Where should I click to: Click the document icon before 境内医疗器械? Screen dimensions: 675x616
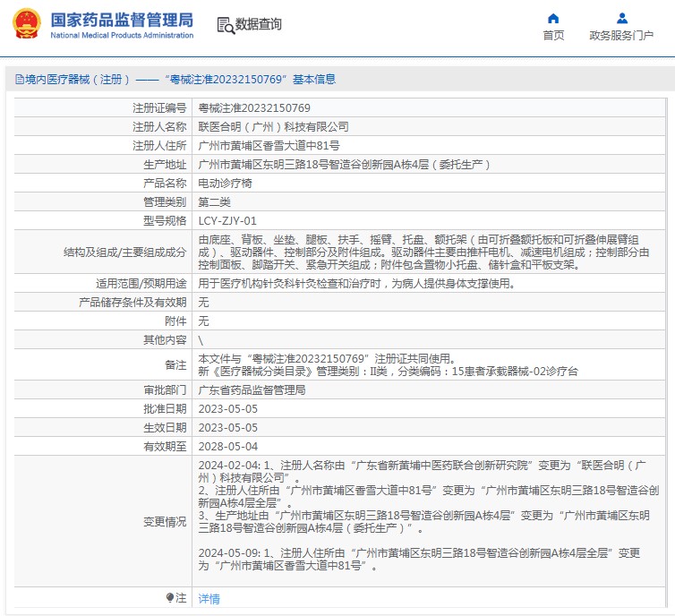click(19, 80)
